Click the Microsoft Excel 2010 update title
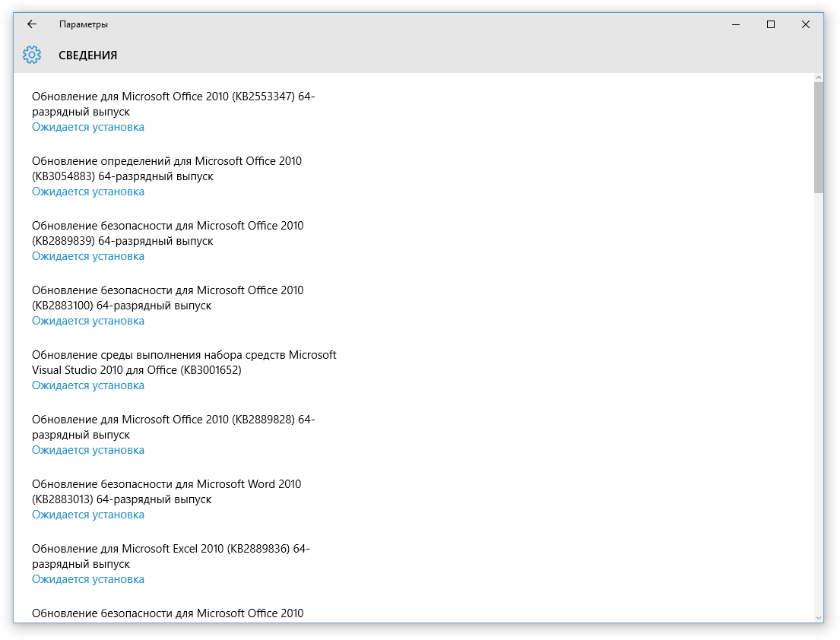The height and width of the screenshot is (640, 840). click(171, 556)
